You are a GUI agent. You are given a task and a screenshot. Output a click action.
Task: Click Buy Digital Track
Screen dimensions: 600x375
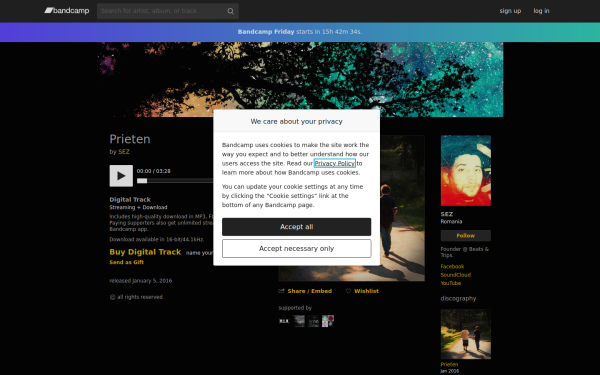click(x=145, y=252)
